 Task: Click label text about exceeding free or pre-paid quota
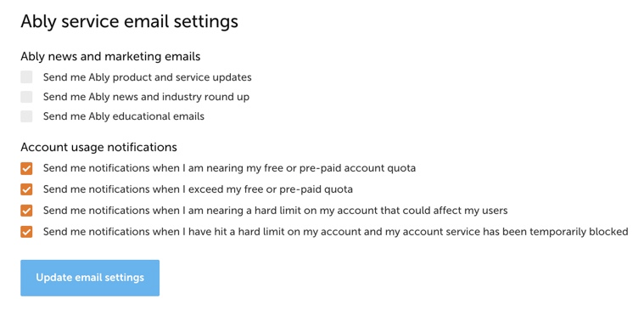[x=198, y=189]
